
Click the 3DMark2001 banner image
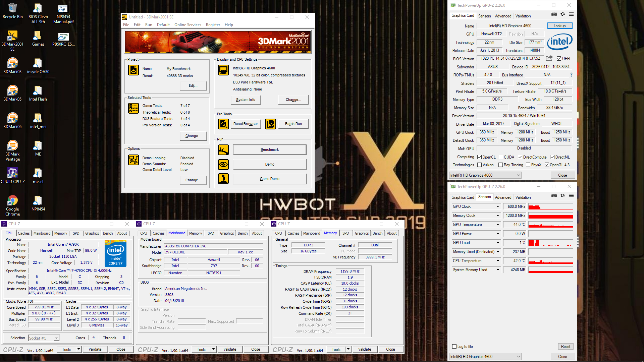(218, 42)
